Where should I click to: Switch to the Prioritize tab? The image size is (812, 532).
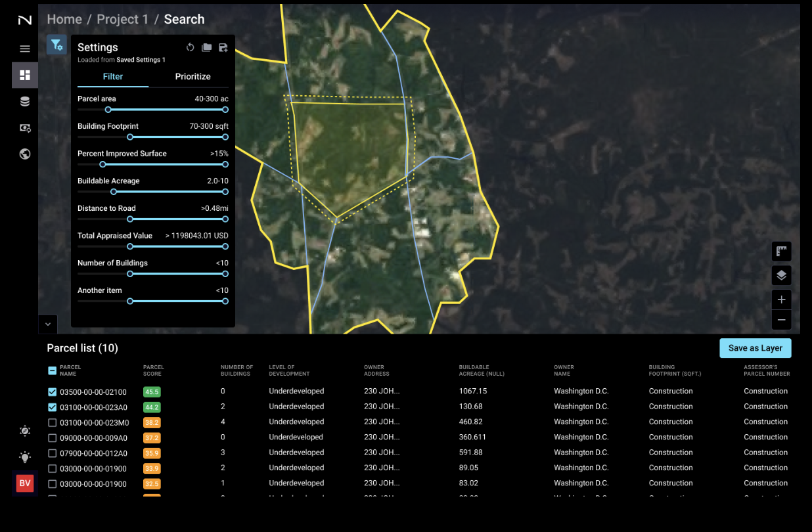point(192,76)
